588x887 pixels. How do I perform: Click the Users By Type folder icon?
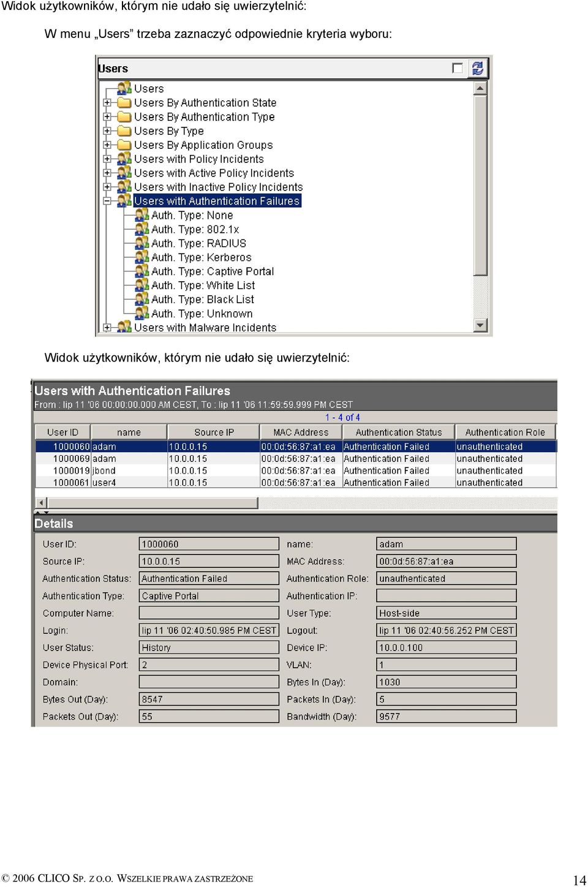click(x=124, y=130)
